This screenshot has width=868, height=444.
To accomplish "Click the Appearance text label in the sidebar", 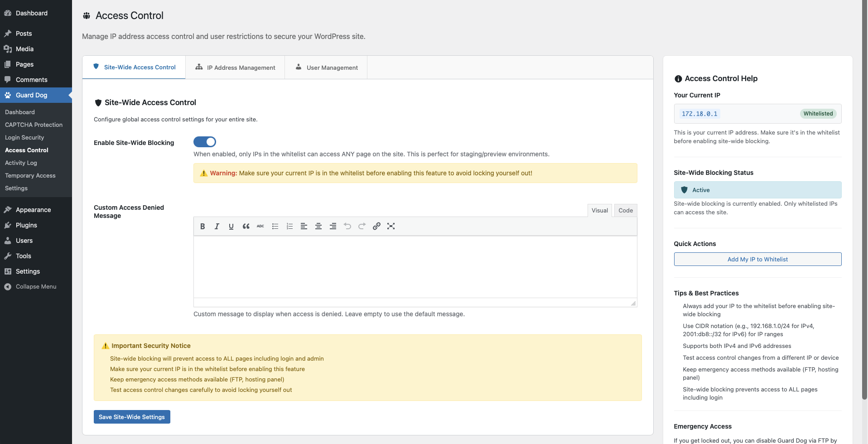I will [34, 210].
